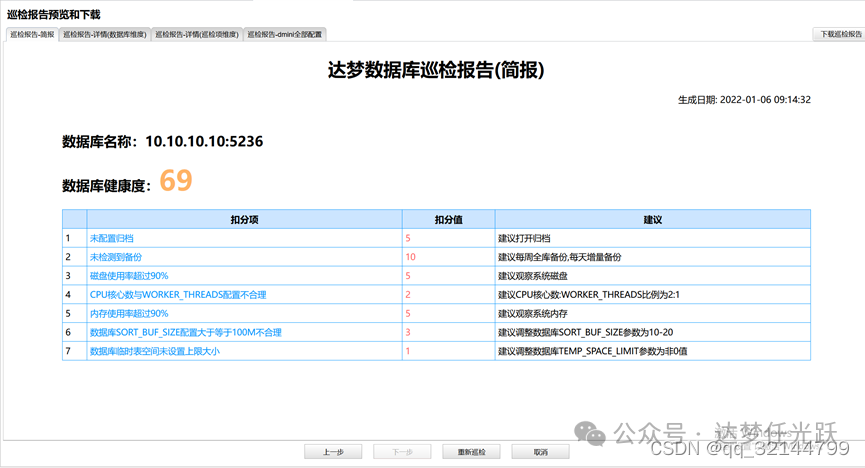The width and height of the screenshot is (865, 468).
Task: Open the 数据库临时表空间未设置上限大小 link
Action: pyautogui.click(x=154, y=351)
